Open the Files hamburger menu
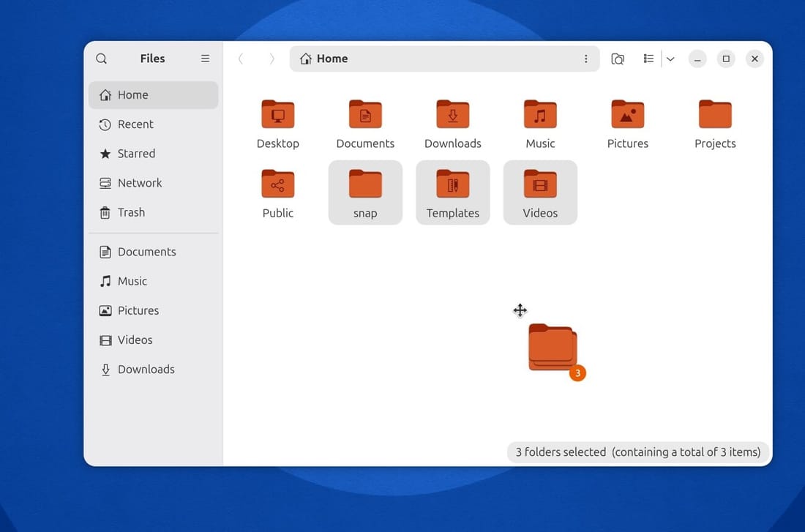Viewport: 805px width, 532px height. click(x=205, y=59)
